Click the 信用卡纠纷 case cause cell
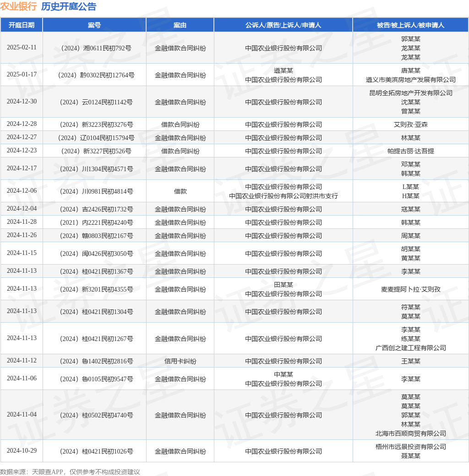Image resolution: width=469 pixels, height=476 pixels. (x=180, y=362)
